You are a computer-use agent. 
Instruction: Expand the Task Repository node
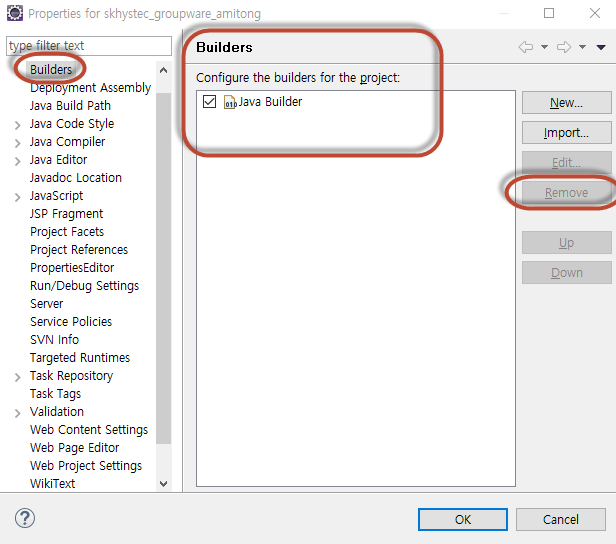click(x=17, y=377)
